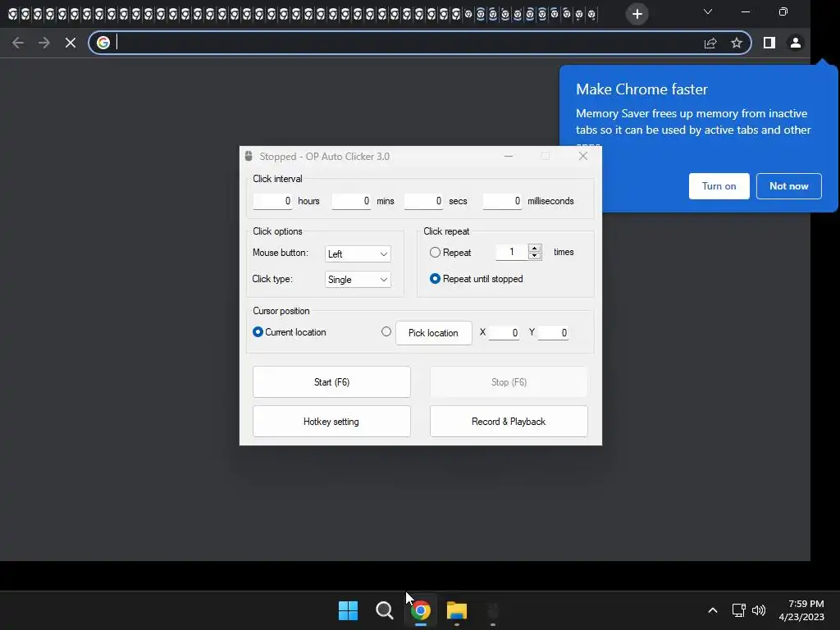This screenshot has height=630, width=840.
Task: Go forward with the forward arrow
Action: pos(44,43)
